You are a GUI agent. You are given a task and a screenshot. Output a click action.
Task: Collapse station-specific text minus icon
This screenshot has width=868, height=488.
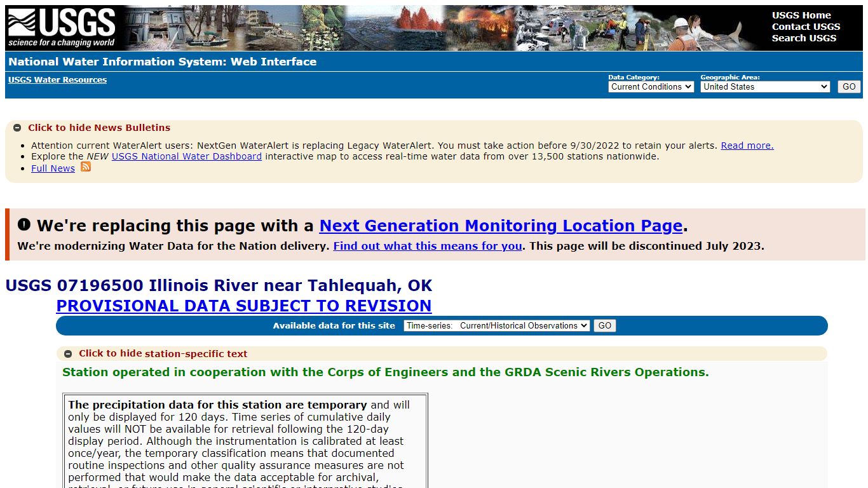[x=68, y=354]
